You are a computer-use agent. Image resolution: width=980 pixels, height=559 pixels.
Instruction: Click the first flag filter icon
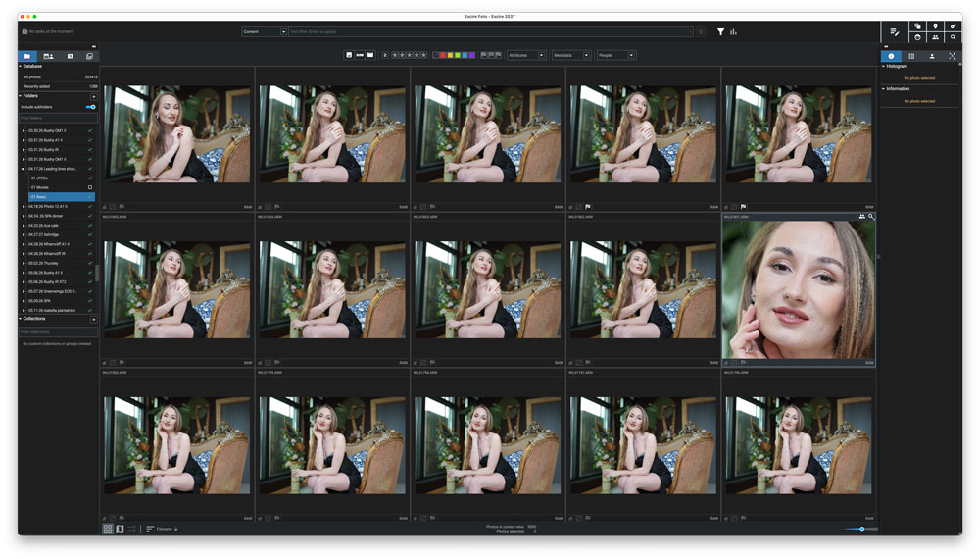pyautogui.click(x=484, y=55)
